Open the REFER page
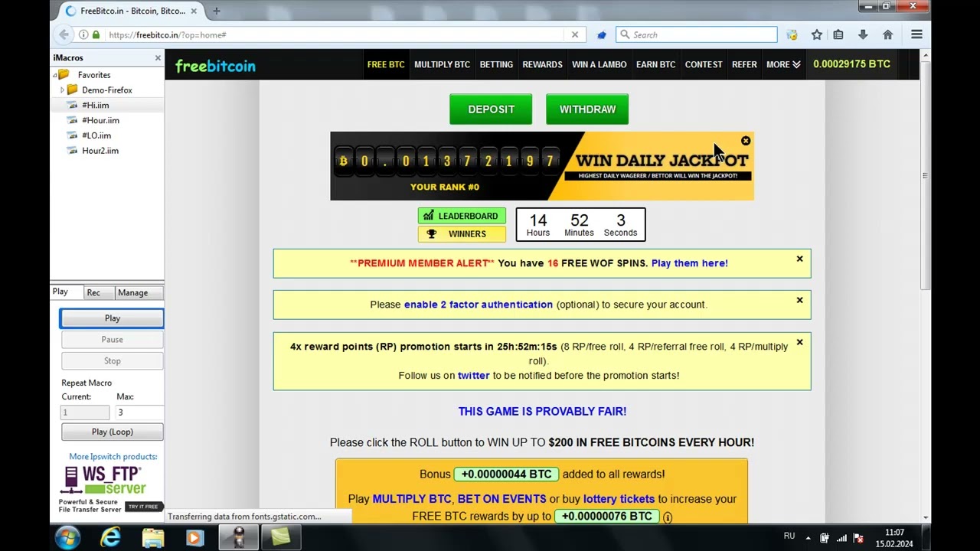Image resolution: width=980 pixels, height=551 pixels. point(744,64)
